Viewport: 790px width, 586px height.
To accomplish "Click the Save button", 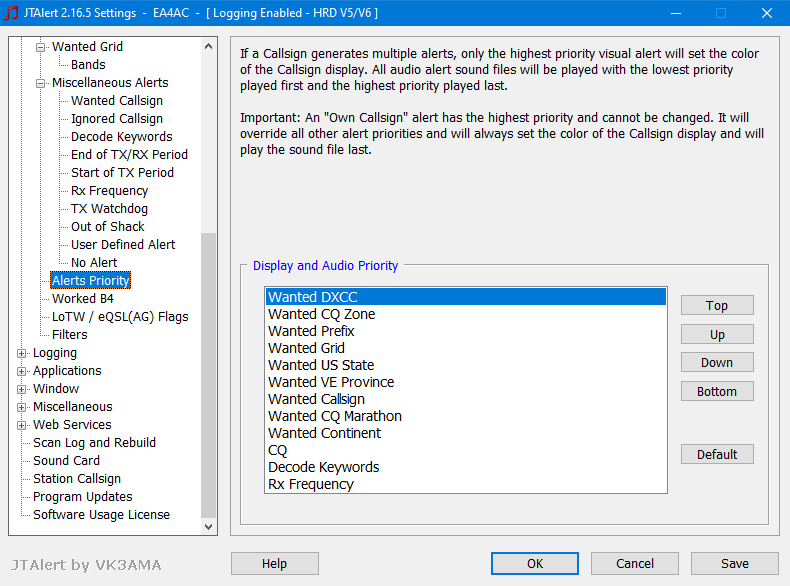I will point(735,563).
